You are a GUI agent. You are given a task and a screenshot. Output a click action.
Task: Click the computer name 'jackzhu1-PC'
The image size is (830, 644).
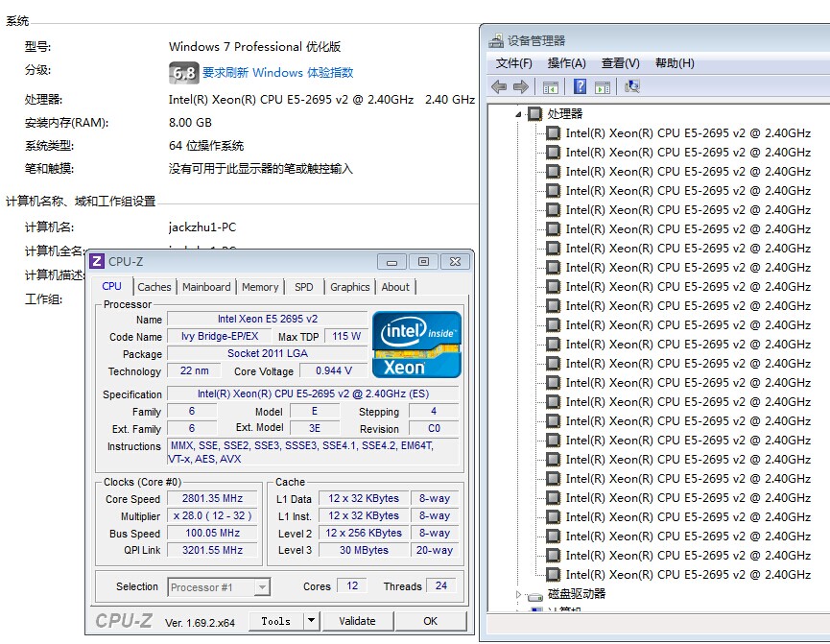202,227
